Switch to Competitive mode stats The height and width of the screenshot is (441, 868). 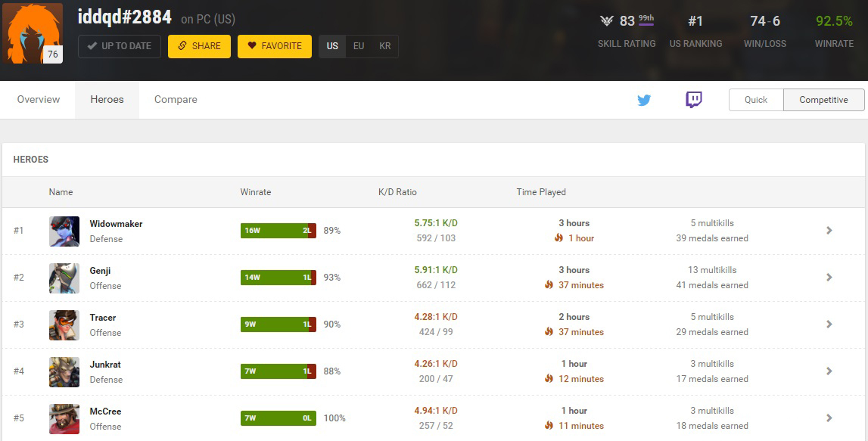[x=823, y=100]
